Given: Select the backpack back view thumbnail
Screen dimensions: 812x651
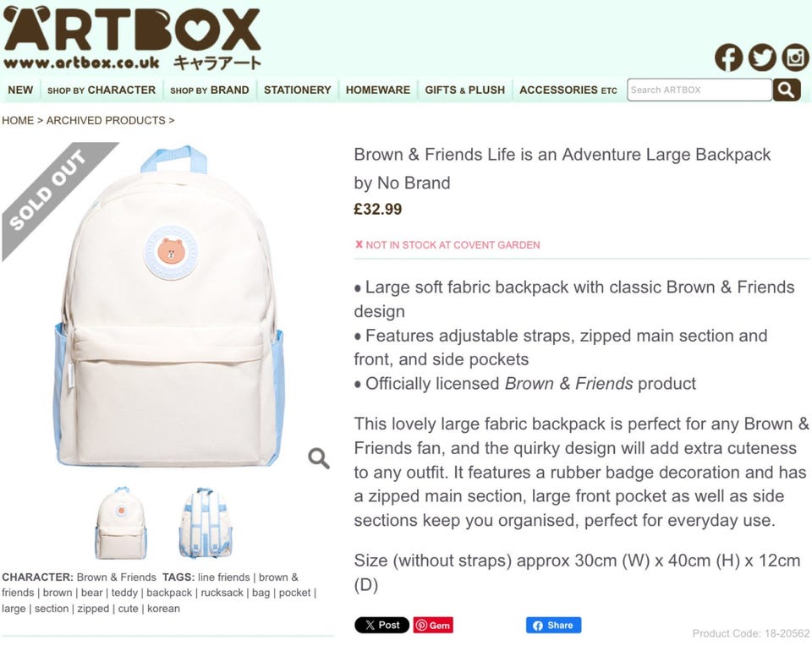Looking at the screenshot, I should [x=206, y=522].
